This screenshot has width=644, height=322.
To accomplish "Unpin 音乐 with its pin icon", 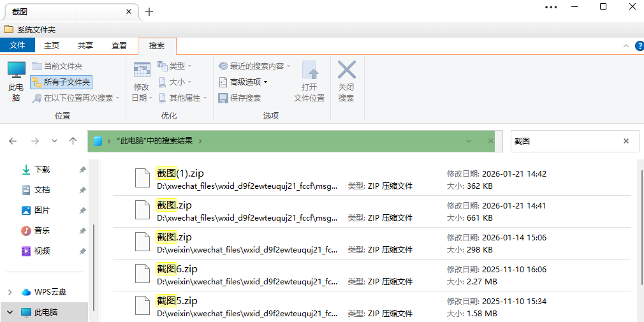I will 82,231.
